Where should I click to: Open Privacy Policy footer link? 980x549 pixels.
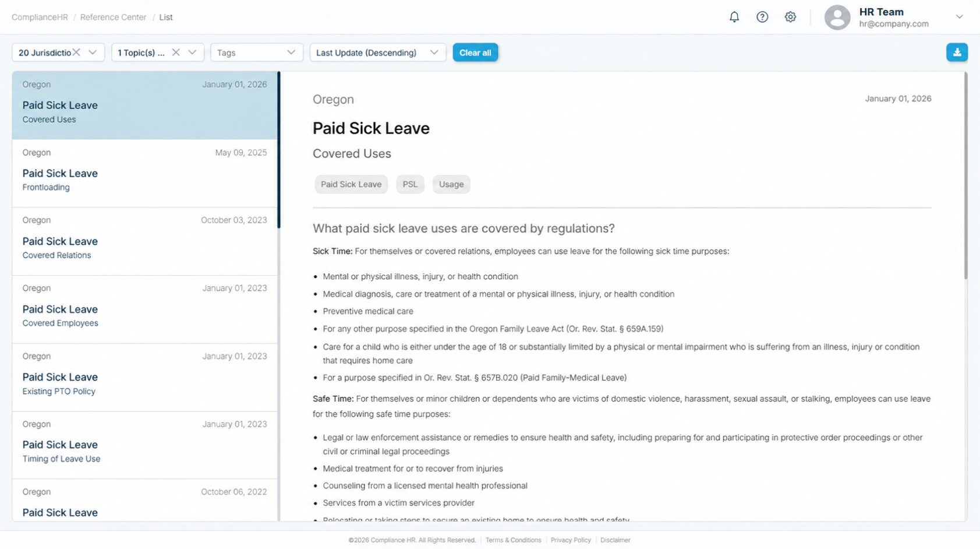[571, 540]
